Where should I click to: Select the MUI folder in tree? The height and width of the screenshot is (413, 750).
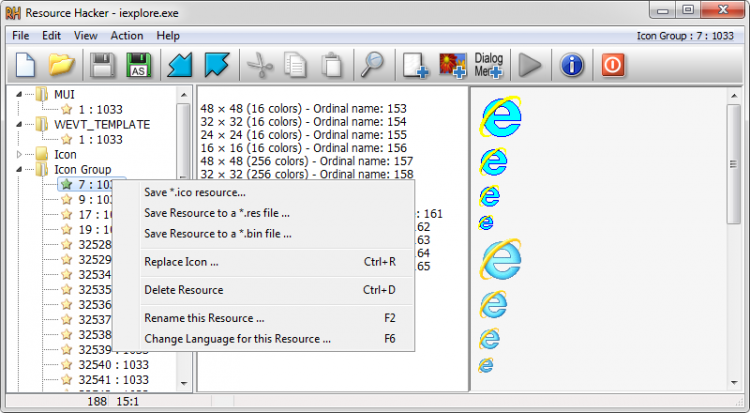click(x=64, y=94)
